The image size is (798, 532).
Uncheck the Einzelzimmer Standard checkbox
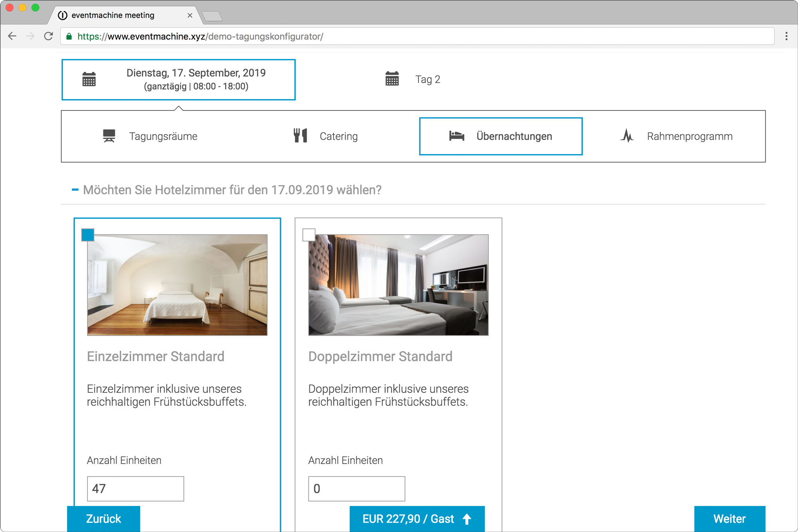[x=88, y=235]
